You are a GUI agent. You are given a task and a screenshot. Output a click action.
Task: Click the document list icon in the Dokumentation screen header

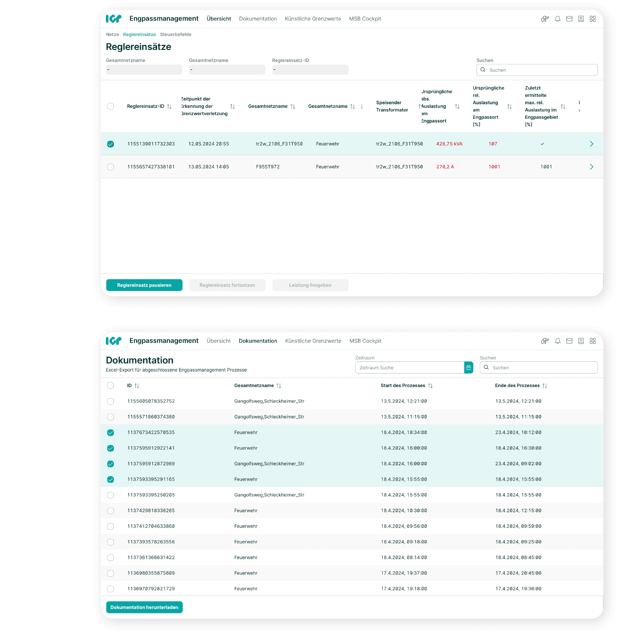pyautogui.click(x=581, y=341)
